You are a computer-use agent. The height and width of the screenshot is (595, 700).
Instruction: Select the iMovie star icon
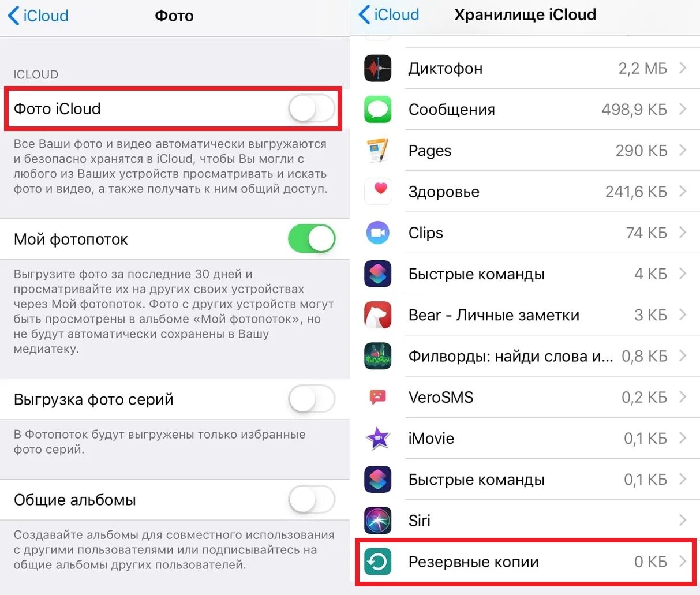click(x=378, y=439)
